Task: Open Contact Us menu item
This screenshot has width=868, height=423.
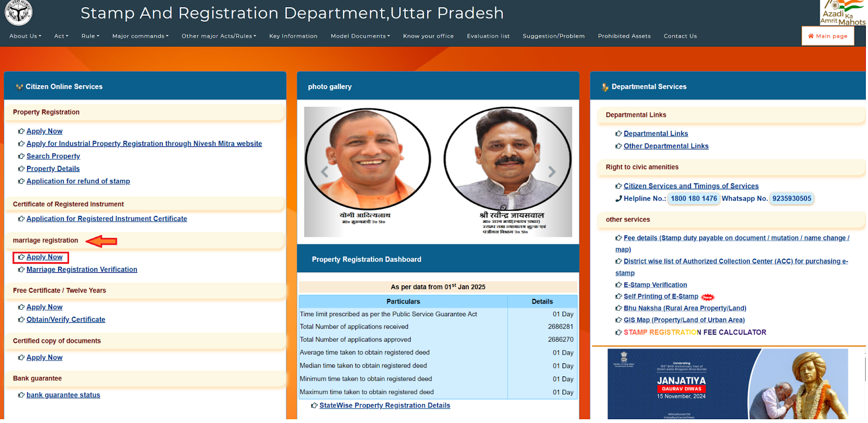Action: click(680, 36)
